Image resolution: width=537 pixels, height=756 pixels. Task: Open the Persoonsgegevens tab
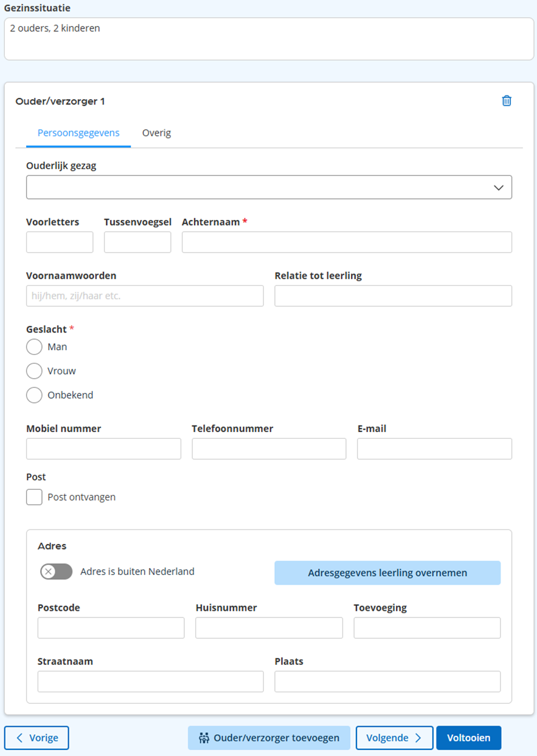78,133
